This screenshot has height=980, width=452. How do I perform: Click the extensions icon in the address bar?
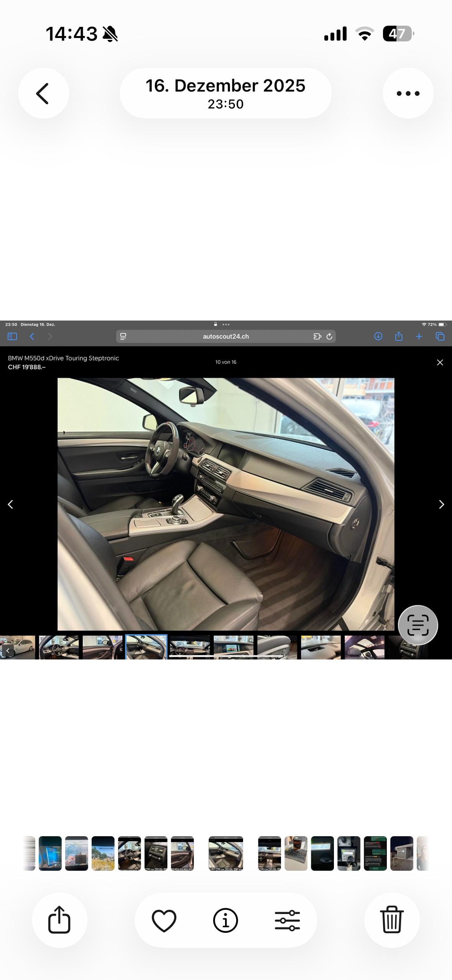(x=317, y=336)
